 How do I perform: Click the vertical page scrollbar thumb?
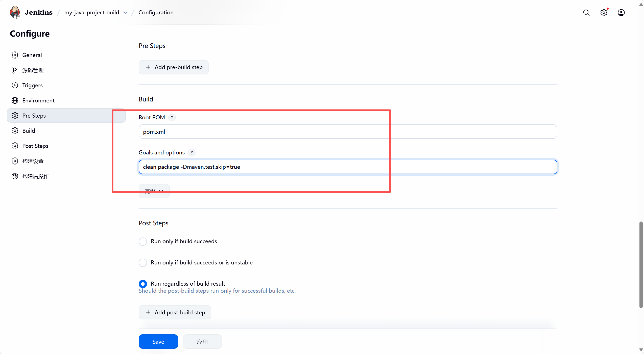pyautogui.click(x=641, y=265)
